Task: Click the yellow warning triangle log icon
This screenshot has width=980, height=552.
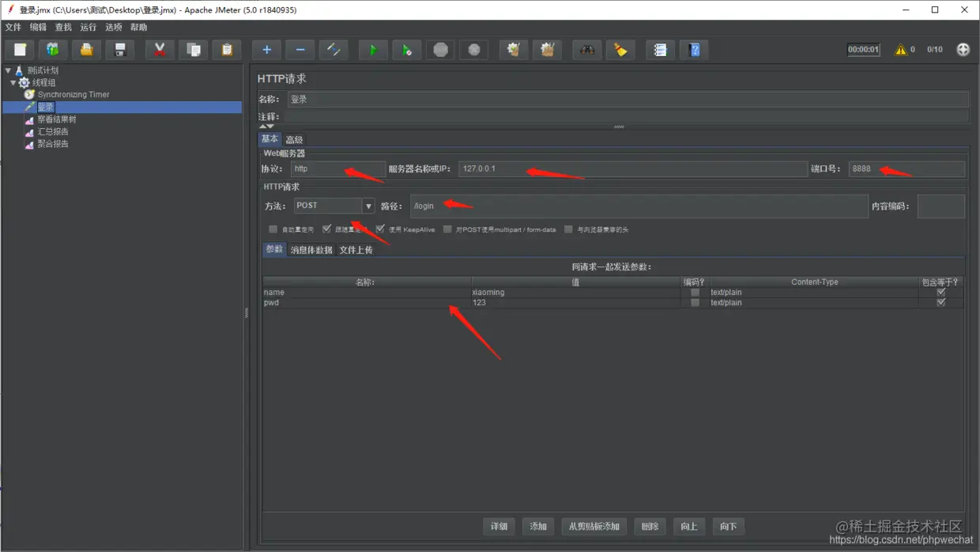Action: pyautogui.click(x=900, y=50)
